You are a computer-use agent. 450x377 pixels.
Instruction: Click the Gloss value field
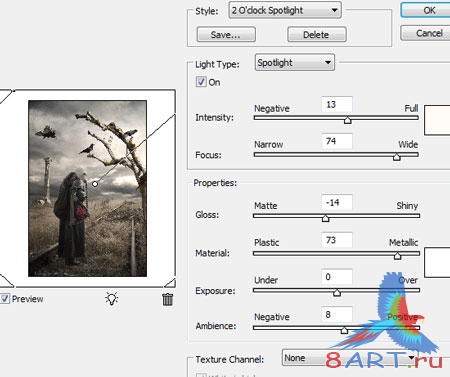[x=337, y=202]
